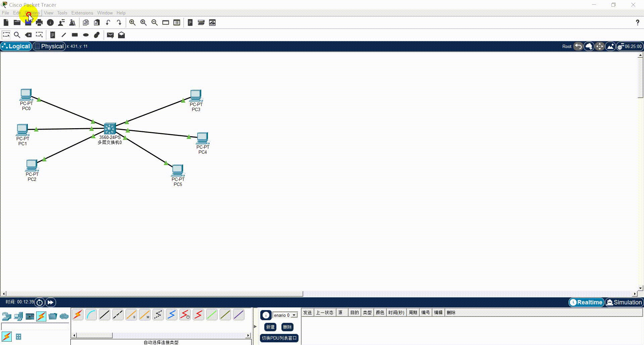
Task: Select the dashed copper cross-over cable
Action: (118, 315)
